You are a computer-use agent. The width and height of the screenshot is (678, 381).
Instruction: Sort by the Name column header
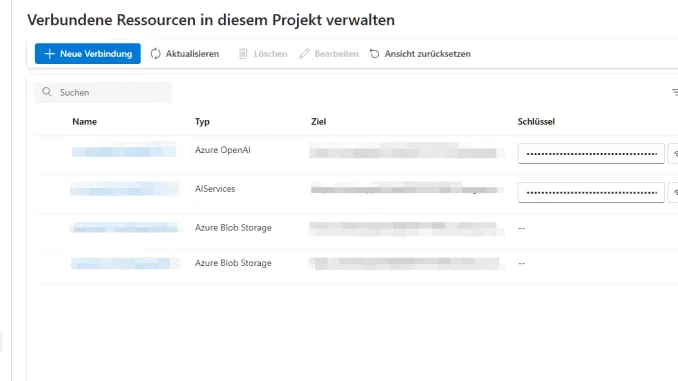pos(84,122)
